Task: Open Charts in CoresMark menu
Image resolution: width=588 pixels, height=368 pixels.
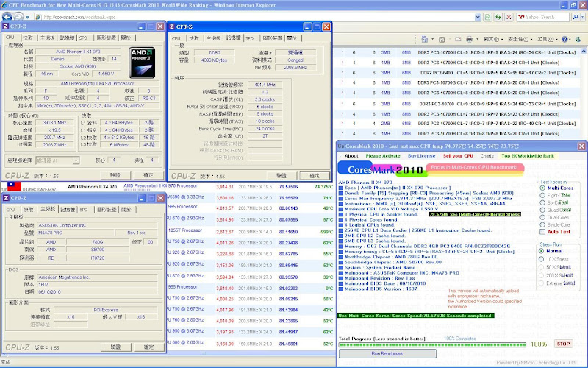Action: point(487,156)
